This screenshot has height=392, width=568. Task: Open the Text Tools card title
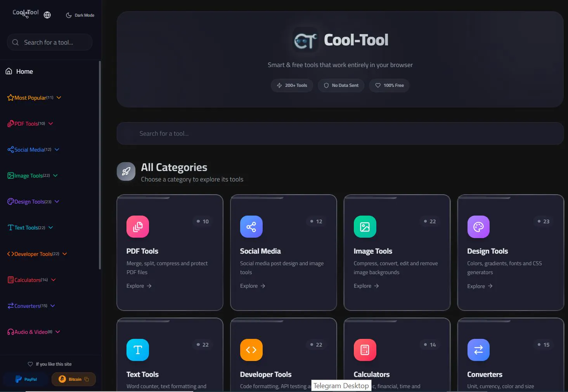[142, 374]
